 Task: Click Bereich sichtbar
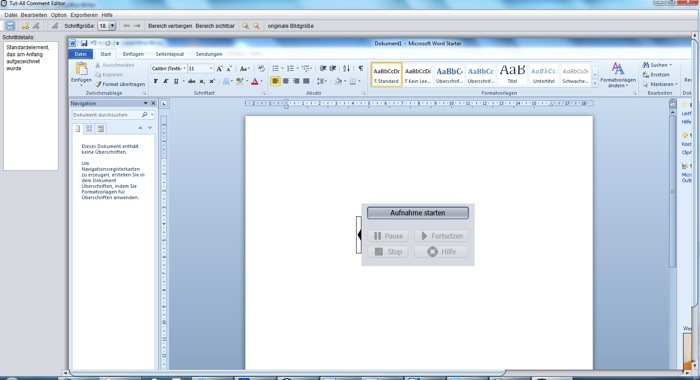[215, 26]
